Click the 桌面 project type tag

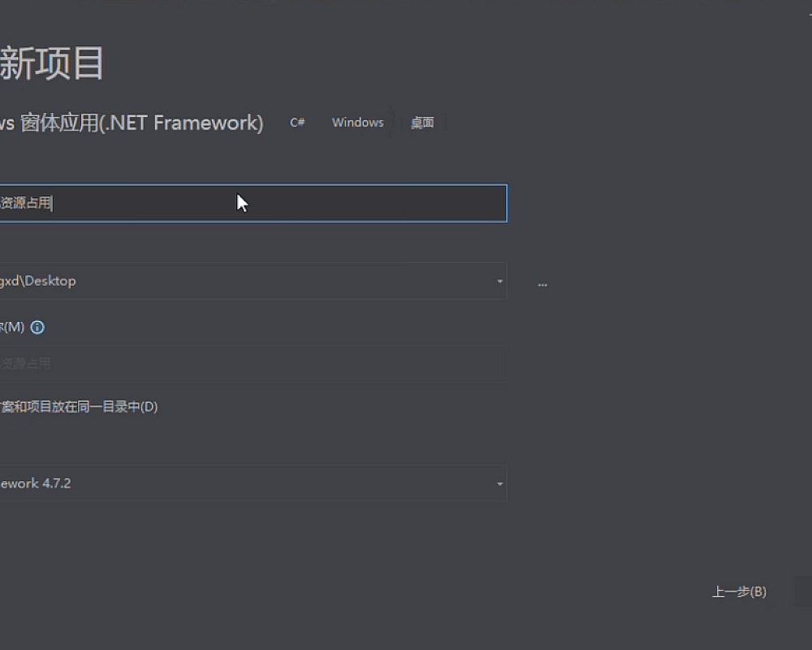pos(422,123)
